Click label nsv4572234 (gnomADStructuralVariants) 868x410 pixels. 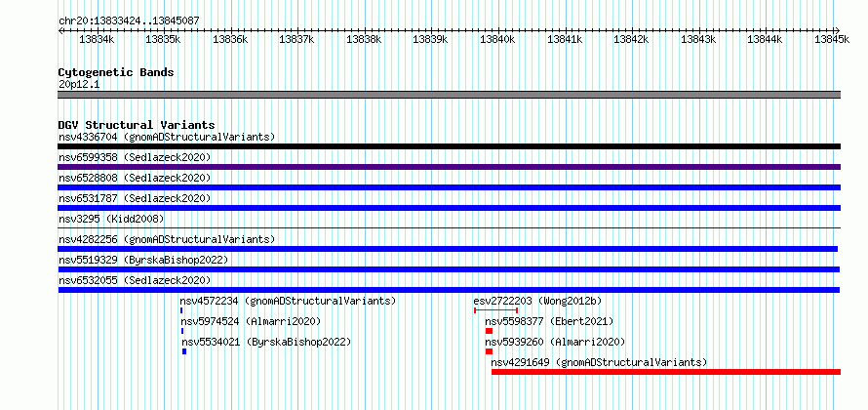pos(288,301)
